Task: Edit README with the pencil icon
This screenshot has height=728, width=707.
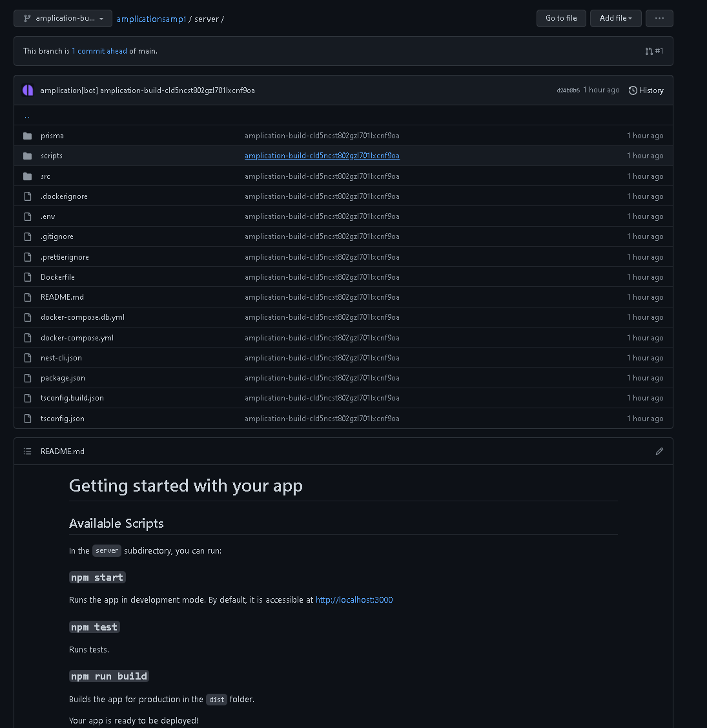Action: [659, 452]
